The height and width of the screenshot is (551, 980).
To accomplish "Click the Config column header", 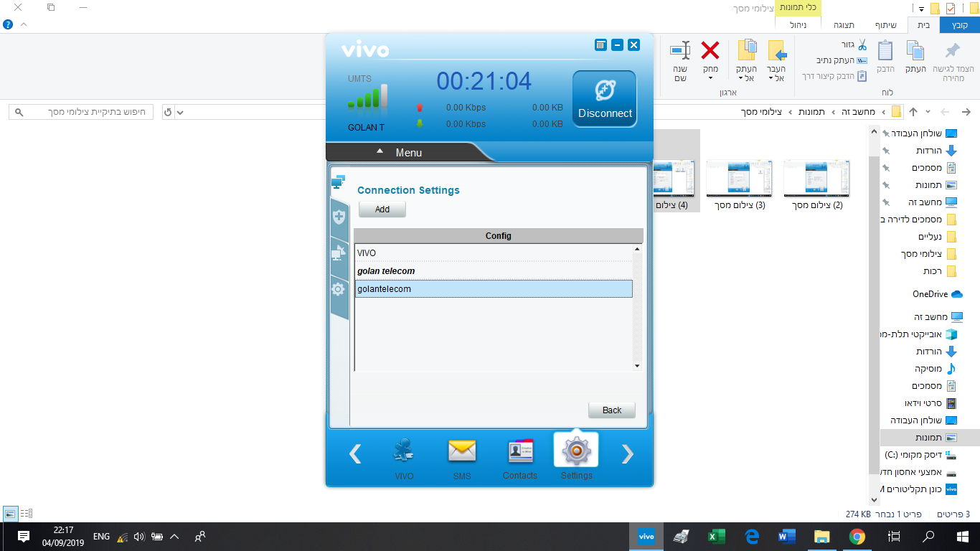I will tap(498, 236).
